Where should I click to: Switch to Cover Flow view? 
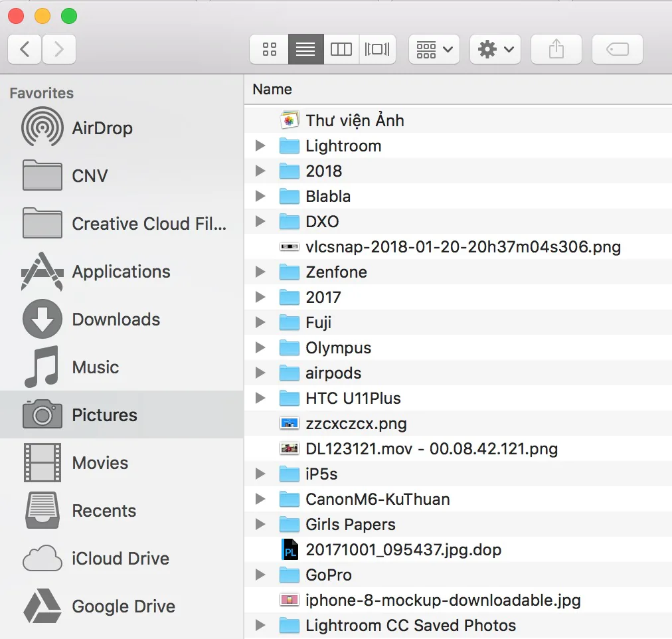[x=377, y=49]
